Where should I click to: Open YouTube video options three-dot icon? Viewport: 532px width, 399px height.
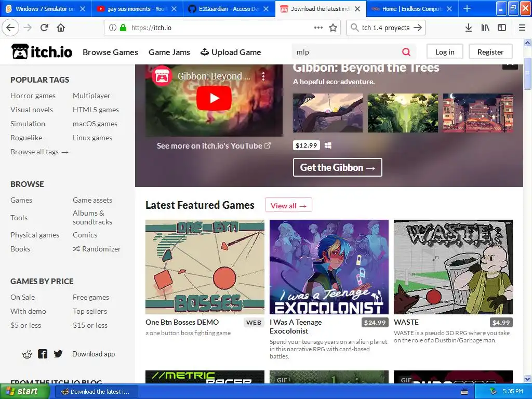263,76
